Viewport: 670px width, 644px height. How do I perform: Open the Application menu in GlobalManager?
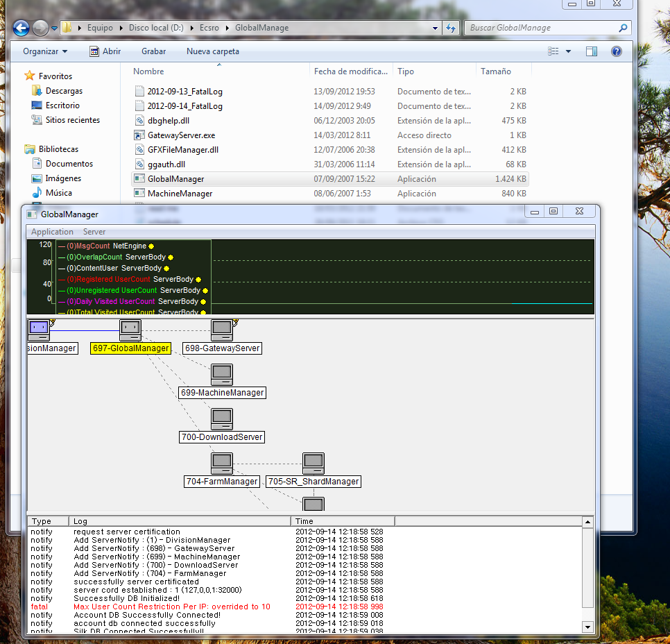52,232
